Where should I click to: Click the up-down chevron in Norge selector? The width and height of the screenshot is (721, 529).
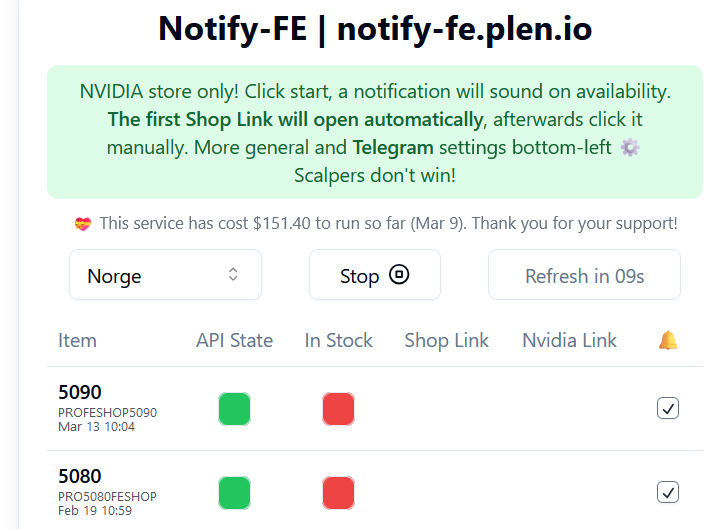[233, 275]
